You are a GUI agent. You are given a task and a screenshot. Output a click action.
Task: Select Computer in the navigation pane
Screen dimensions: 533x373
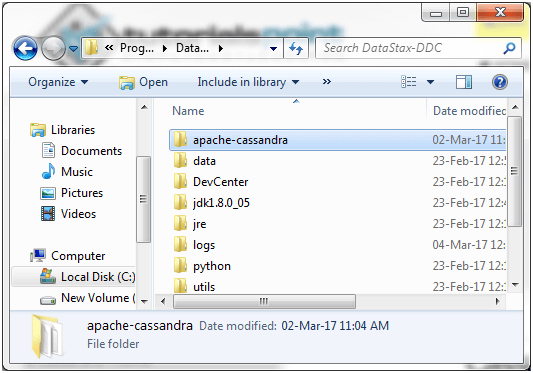(x=78, y=256)
